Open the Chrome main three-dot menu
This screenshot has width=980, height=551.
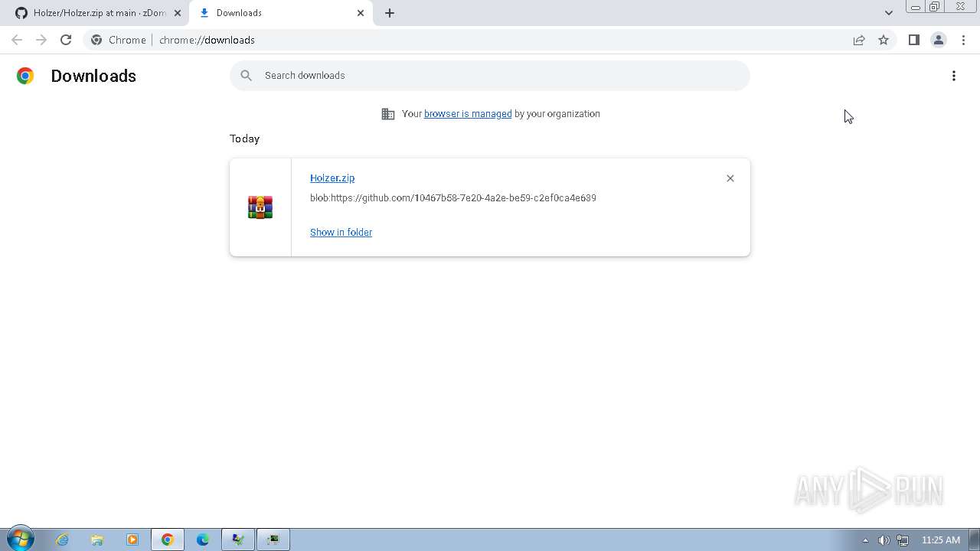963,40
